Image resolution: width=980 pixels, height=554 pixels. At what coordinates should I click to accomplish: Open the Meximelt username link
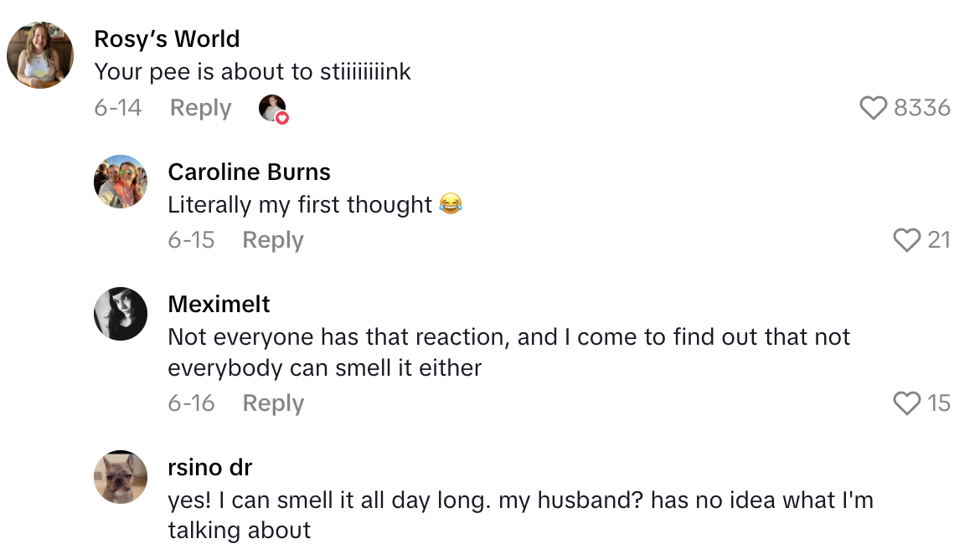pyautogui.click(x=219, y=304)
